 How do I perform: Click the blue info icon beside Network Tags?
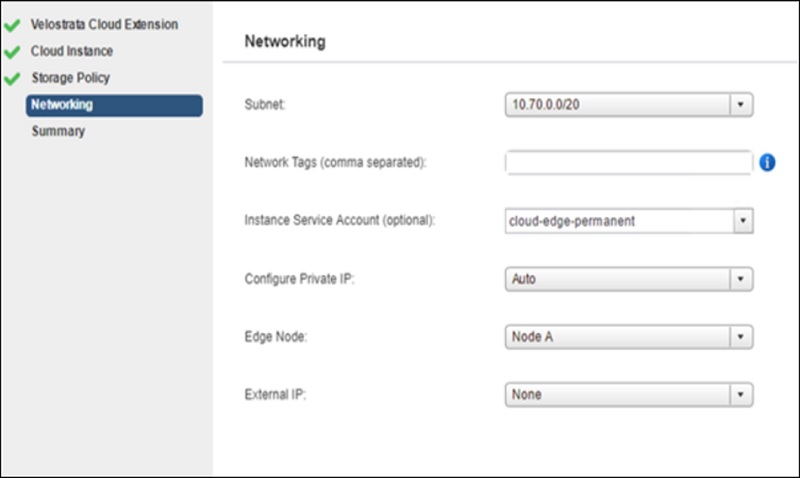coord(767,162)
